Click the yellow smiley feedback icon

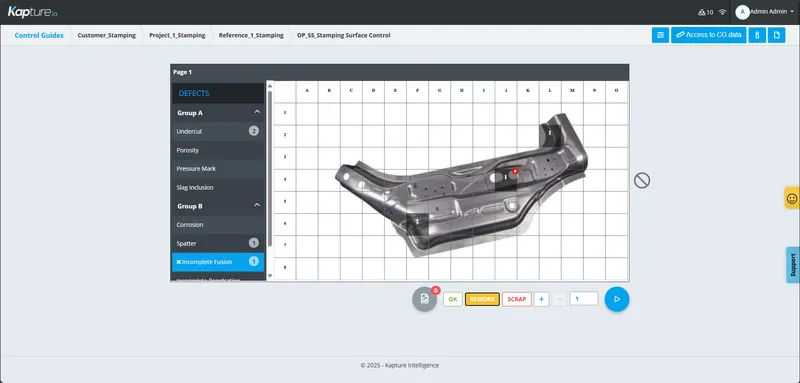[792, 198]
